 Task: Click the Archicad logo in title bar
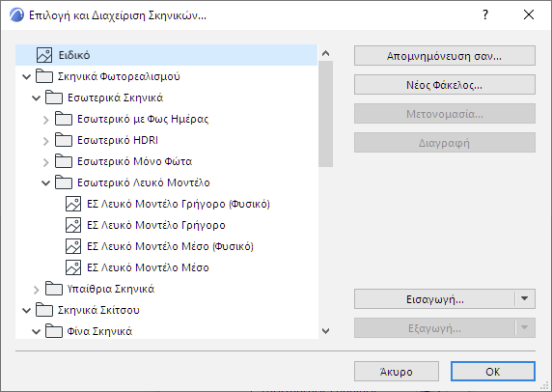16,15
